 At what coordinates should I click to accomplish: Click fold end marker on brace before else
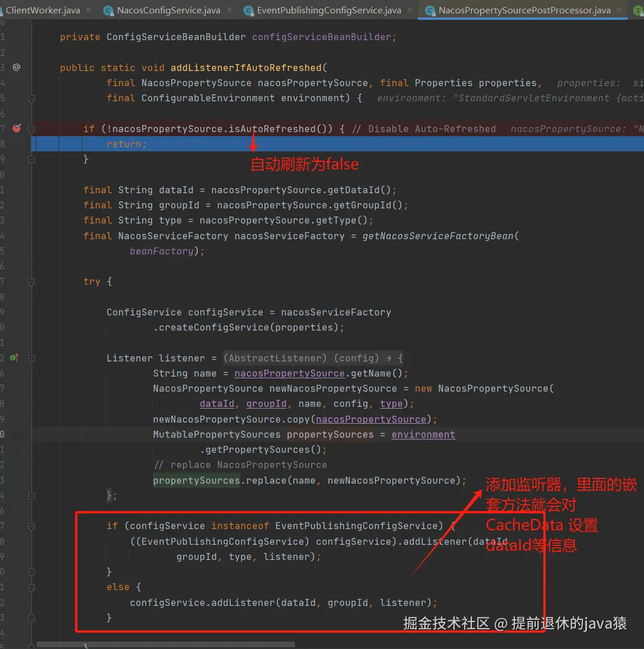[31, 572]
